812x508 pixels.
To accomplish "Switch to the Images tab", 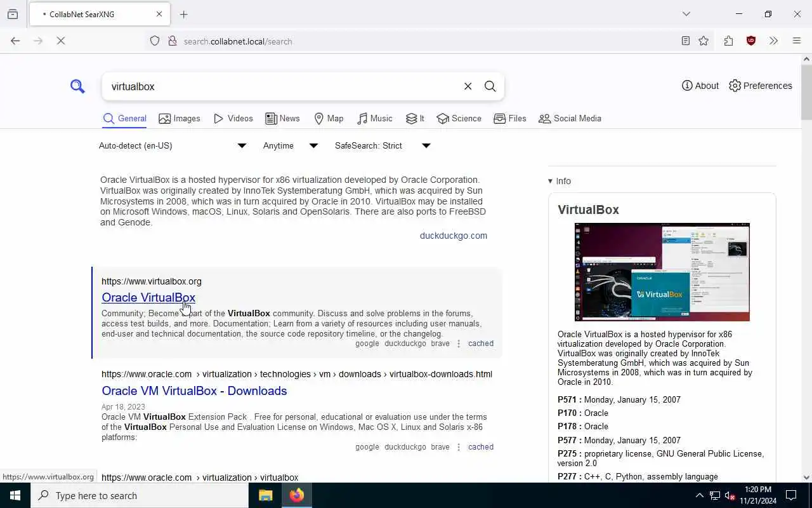I will pos(180,119).
